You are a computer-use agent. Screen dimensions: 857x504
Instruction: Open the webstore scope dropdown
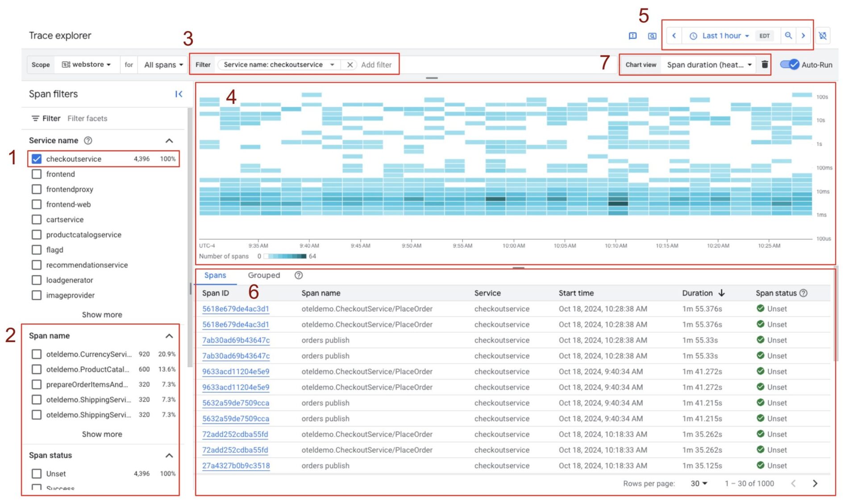(87, 65)
